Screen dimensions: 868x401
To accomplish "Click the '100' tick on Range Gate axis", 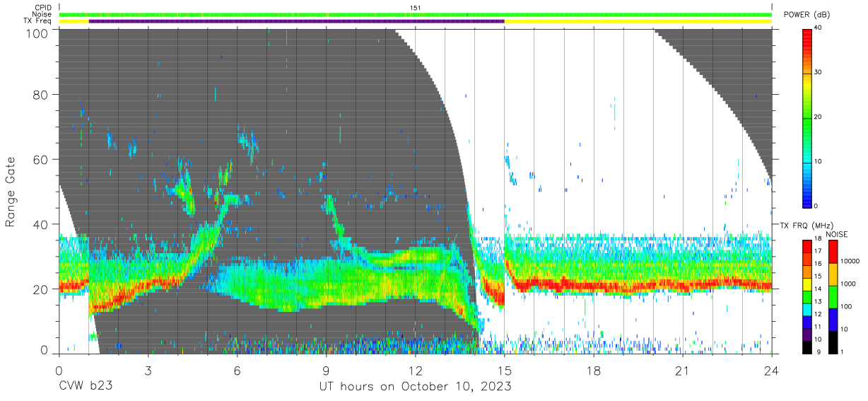I will point(38,33).
